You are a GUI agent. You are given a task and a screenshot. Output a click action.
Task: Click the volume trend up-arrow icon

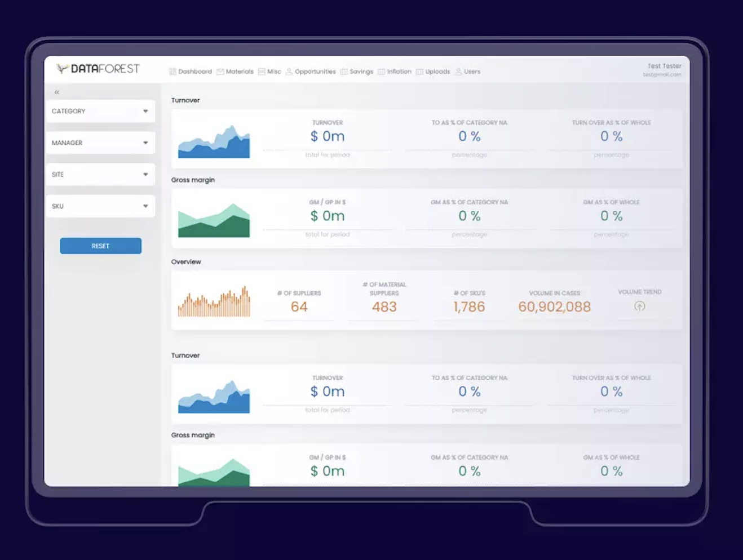point(640,306)
